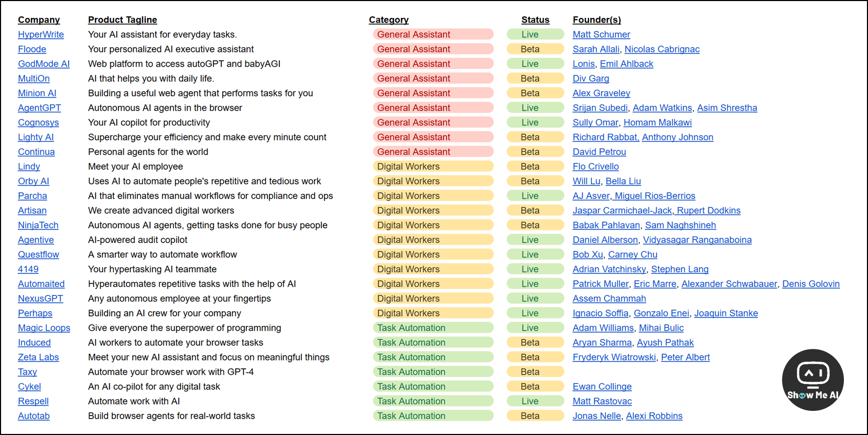This screenshot has width=868, height=435.
Task: Click the Show Me AI chatbot icon
Action: click(812, 379)
